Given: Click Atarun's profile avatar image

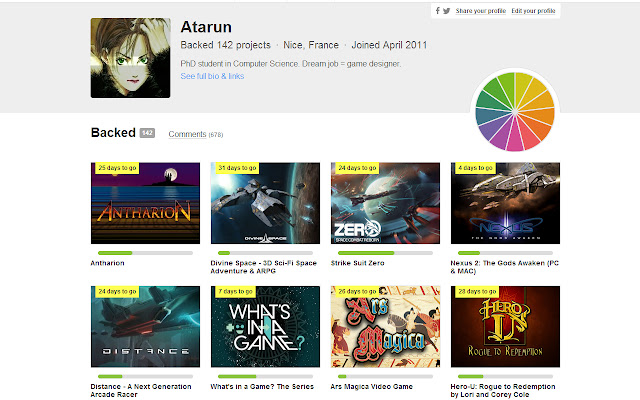Looking at the screenshot, I should 130,58.
